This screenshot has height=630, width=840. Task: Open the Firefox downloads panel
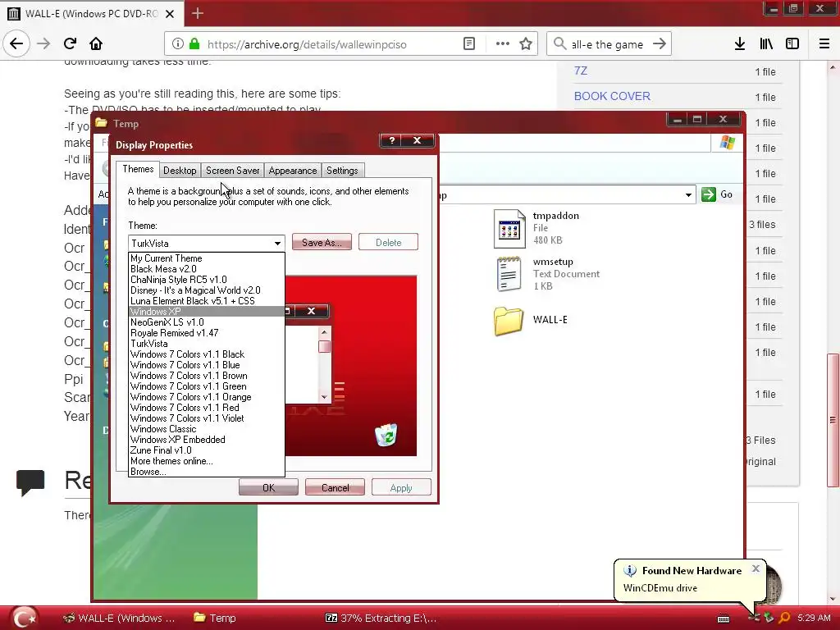(739, 44)
